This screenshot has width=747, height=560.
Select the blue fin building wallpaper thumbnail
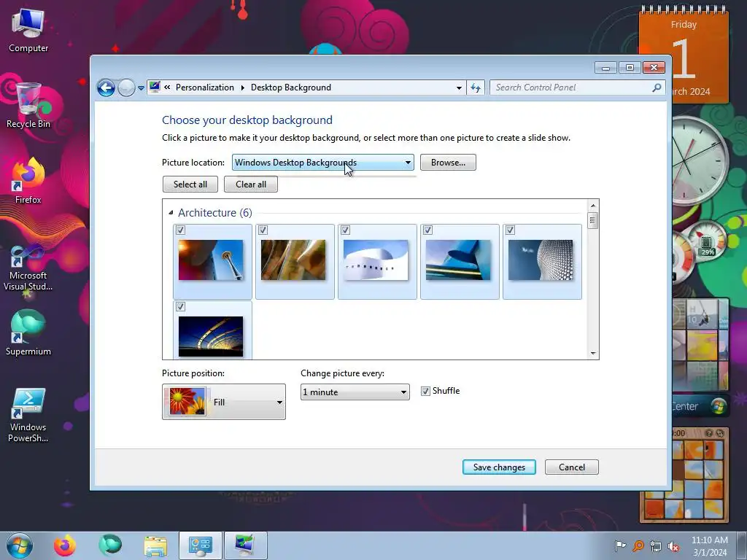pos(458,260)
